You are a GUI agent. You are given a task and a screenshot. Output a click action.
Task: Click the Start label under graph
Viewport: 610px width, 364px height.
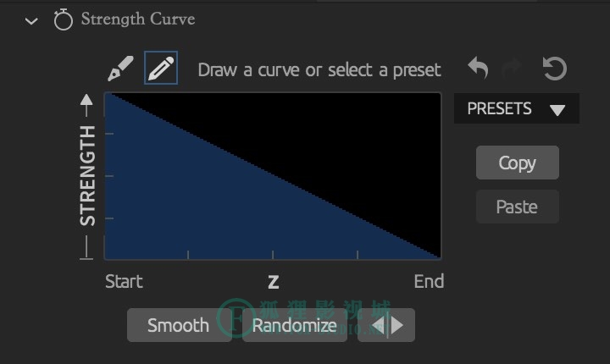pos(124,281)
